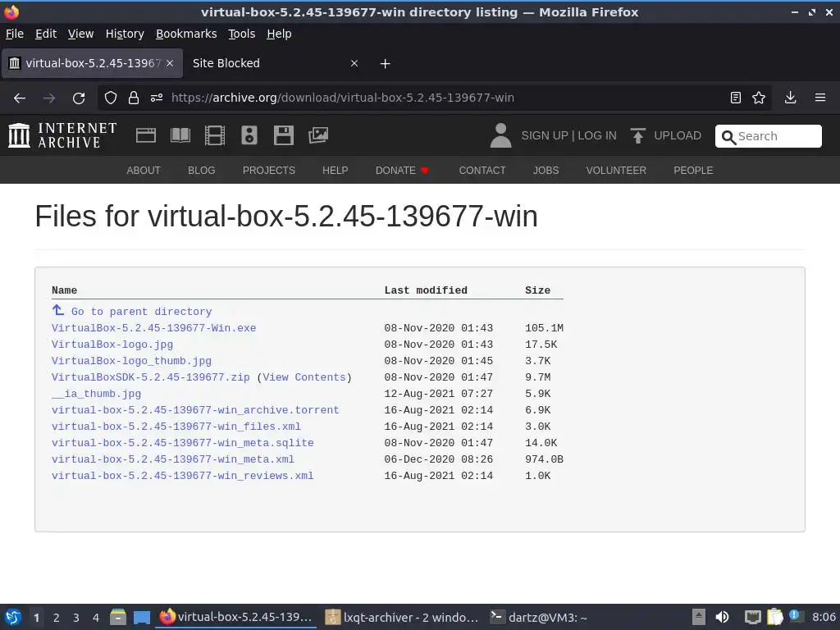Screen dimensions: 840x630
Task: Download VirtualBoxSDK-5.2.45-139677.zip
Action: (x=151, y=377)
